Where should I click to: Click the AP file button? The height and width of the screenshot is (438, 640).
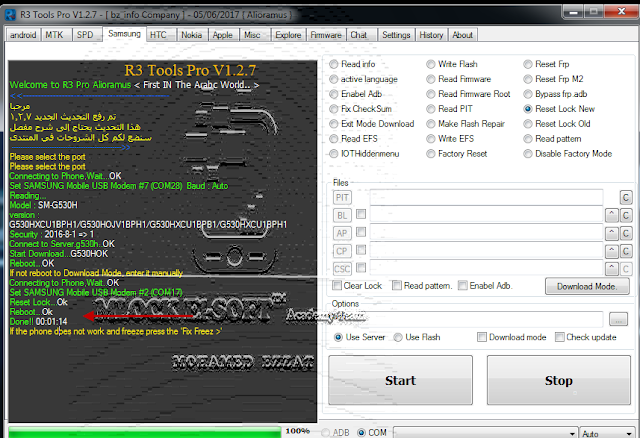pyautogui.click(x=342, y=233)
